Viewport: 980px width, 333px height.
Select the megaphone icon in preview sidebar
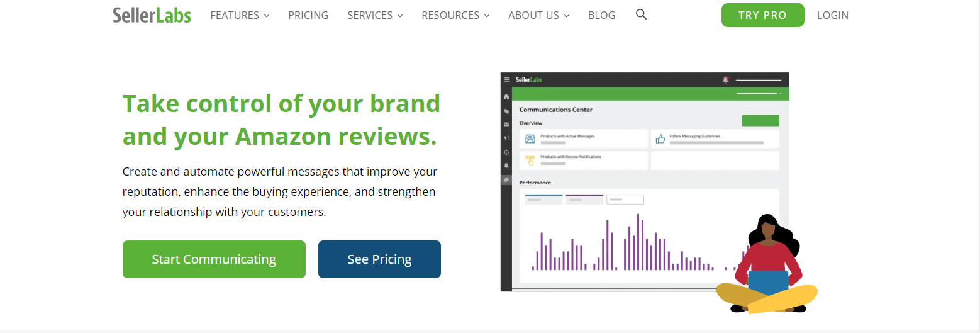click(506, 138)
